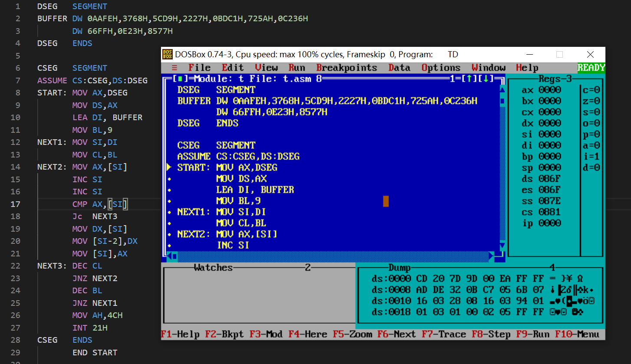The width and height of the screenshot is (631, 364).
Task: Open the Breakpoints menu
Action: tap(347, 68)
